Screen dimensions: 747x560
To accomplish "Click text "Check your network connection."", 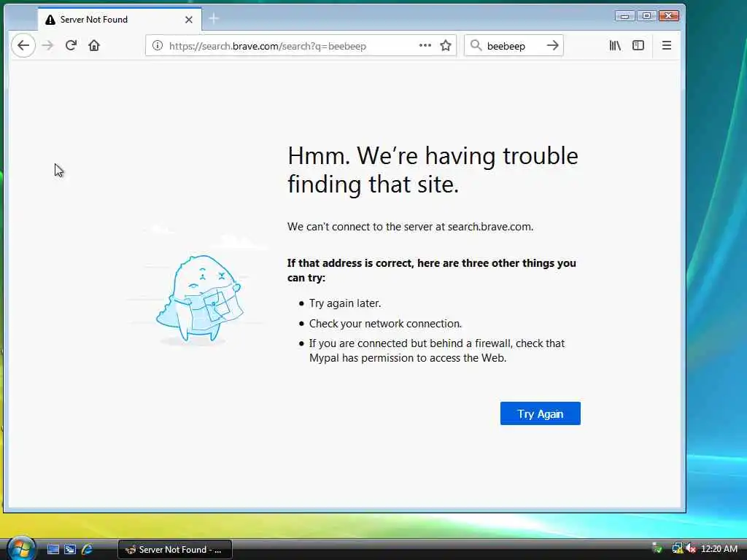I will 385,324.
